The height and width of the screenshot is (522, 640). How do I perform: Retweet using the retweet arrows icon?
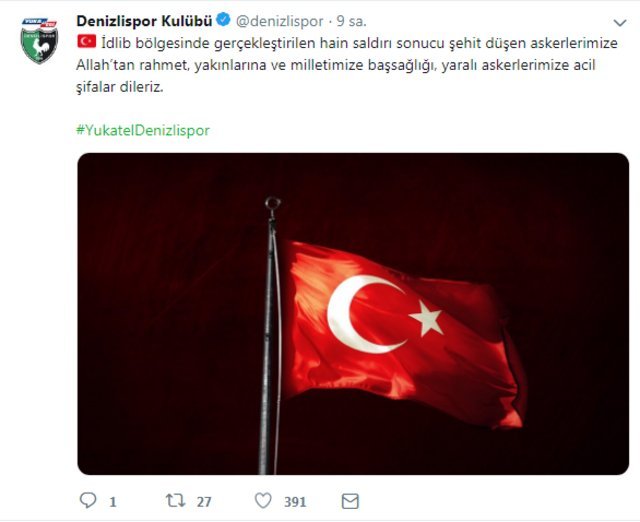click(176, 500)
